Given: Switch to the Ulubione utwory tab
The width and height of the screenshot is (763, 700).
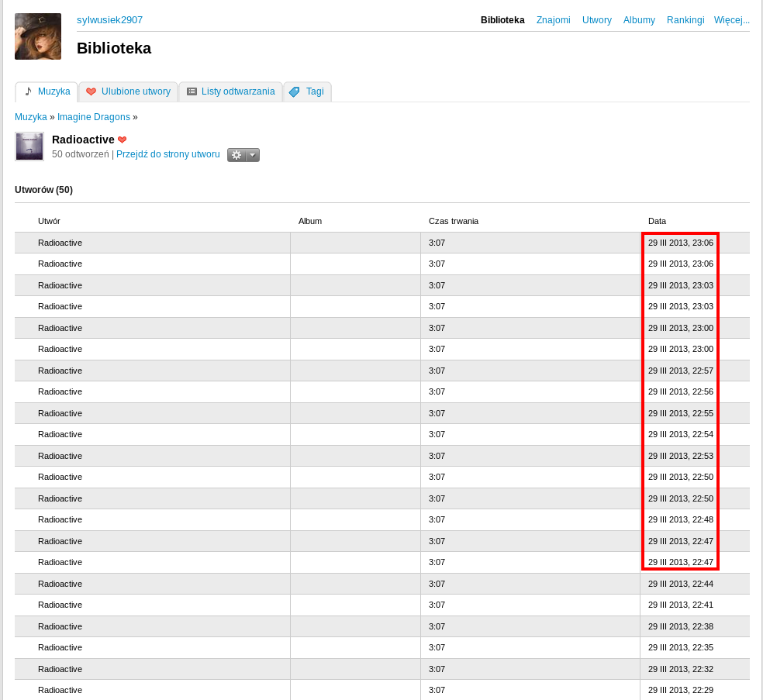Looking at the screenshot, I should coord(129,91).
